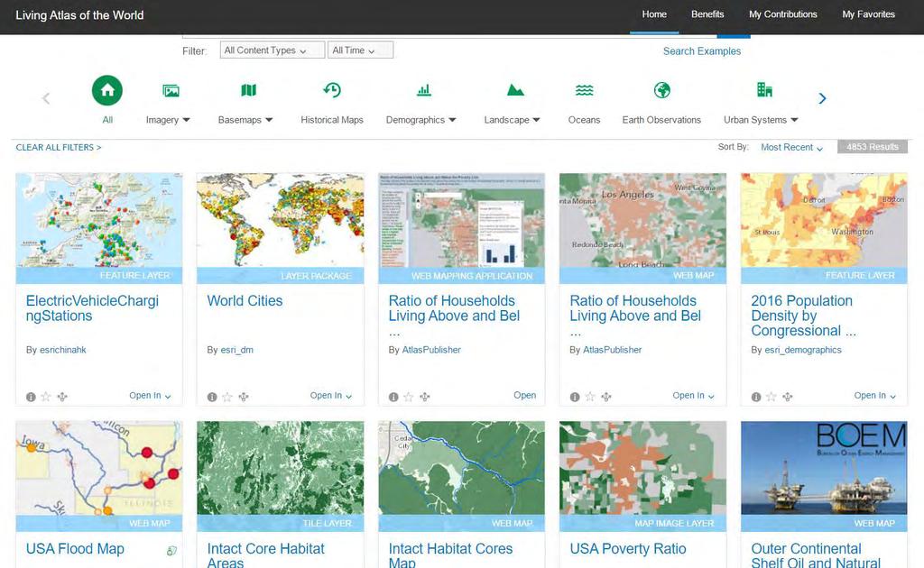The width and height of the screenshot is (924, 568).
Task: Star the 2016 Population Density card
Action: point(772,397)
